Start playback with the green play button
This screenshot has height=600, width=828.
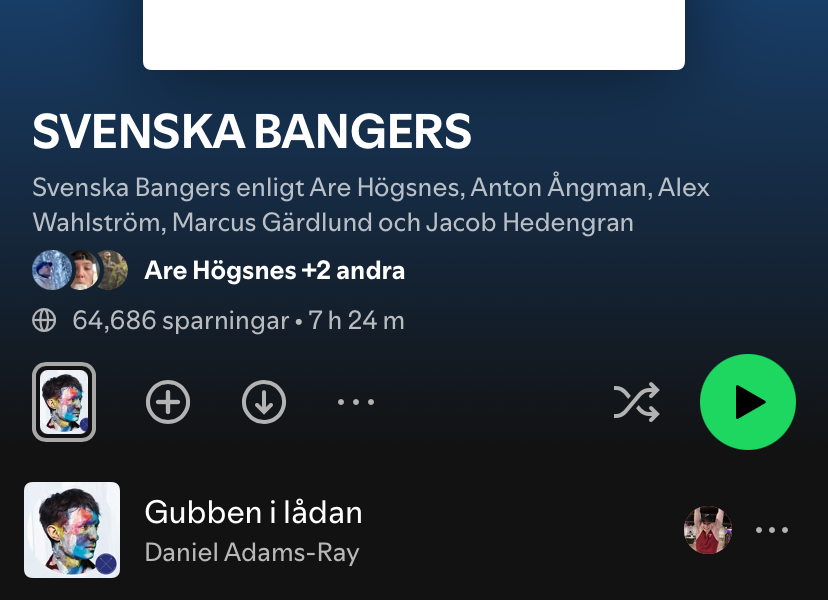click(748, 402)
